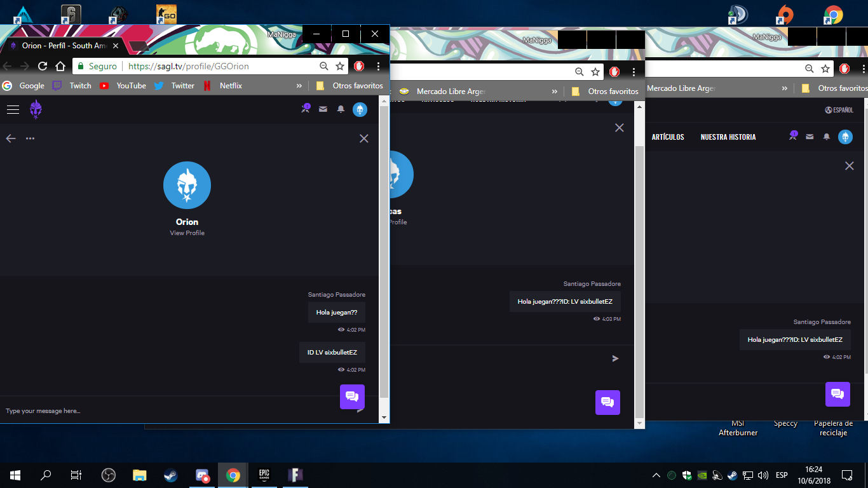
Task: Close the Orion chat panel with the X
Action: pyautogui.click(x=364, y=139)
